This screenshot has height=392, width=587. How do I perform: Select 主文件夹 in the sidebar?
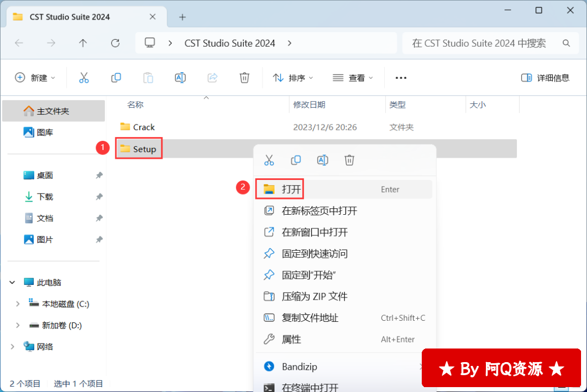click(x=53, y=111)
